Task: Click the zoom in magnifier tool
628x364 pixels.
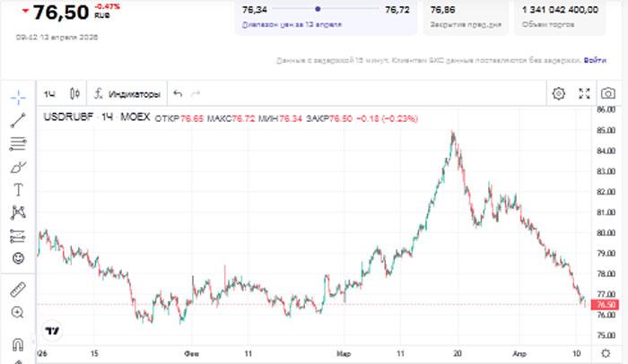Action: pyautogui.click(x=18, y=312)
